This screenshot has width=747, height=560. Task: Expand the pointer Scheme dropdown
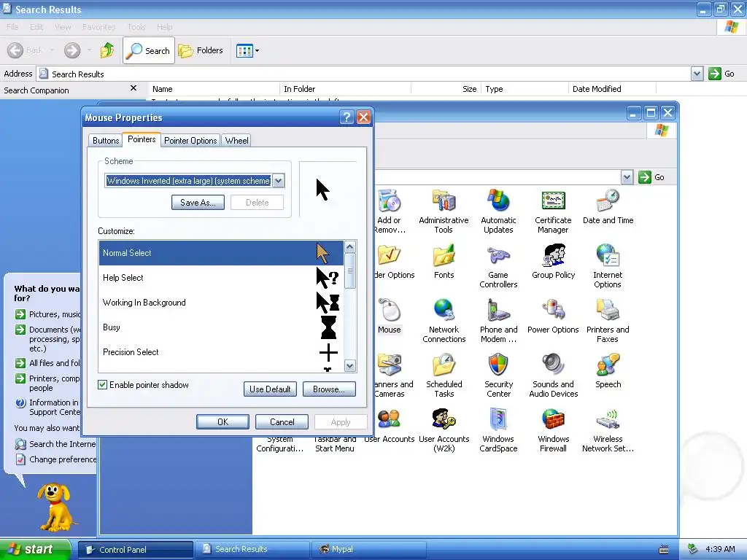click(x=279, y=181)
